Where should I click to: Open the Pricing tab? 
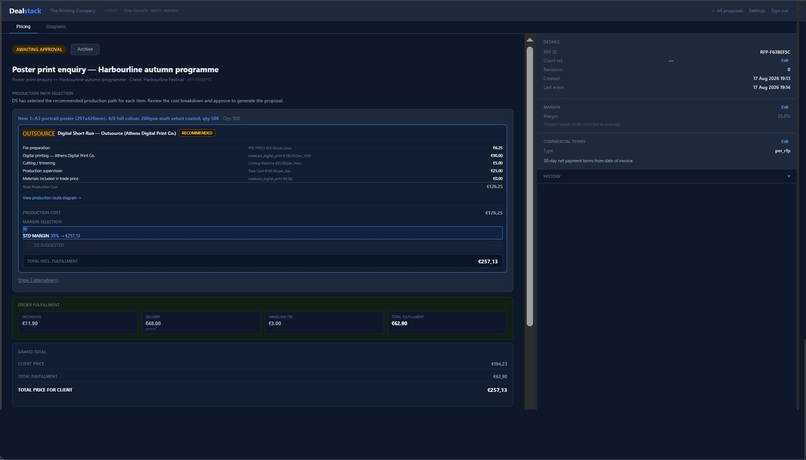click(x=23, y=27)
